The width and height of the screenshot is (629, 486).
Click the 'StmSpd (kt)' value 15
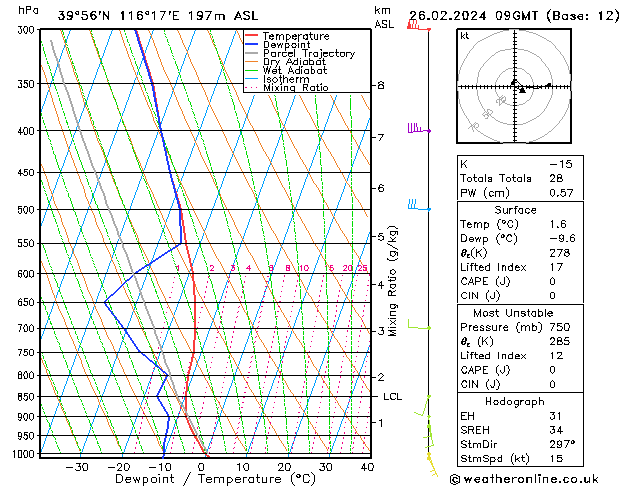(x=556, y=459)
